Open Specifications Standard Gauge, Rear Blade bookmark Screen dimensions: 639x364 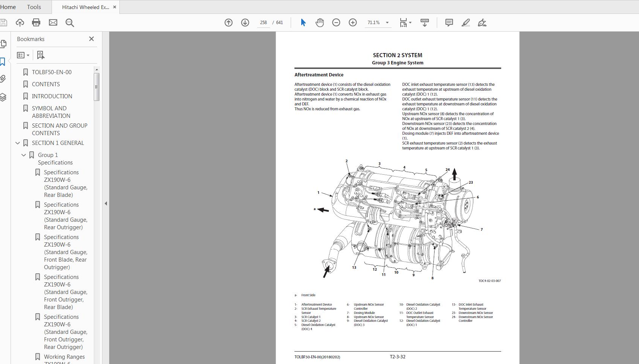pos(66,184)
